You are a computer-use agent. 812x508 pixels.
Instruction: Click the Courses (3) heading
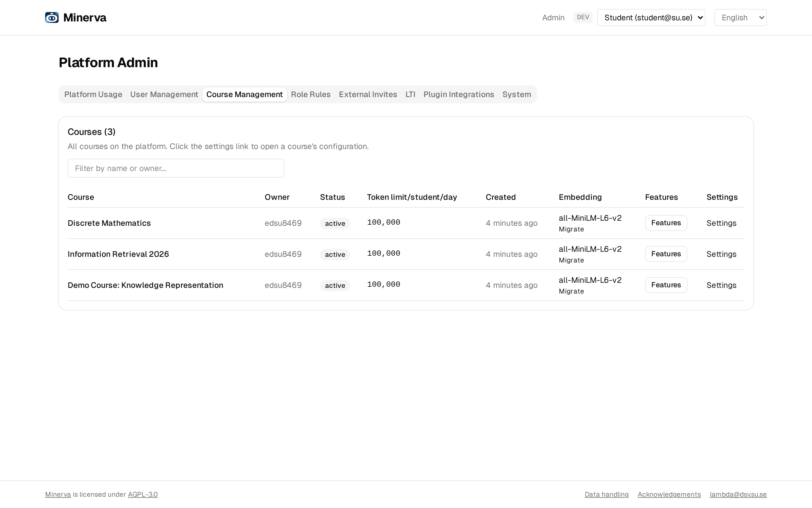coord(92,132)
